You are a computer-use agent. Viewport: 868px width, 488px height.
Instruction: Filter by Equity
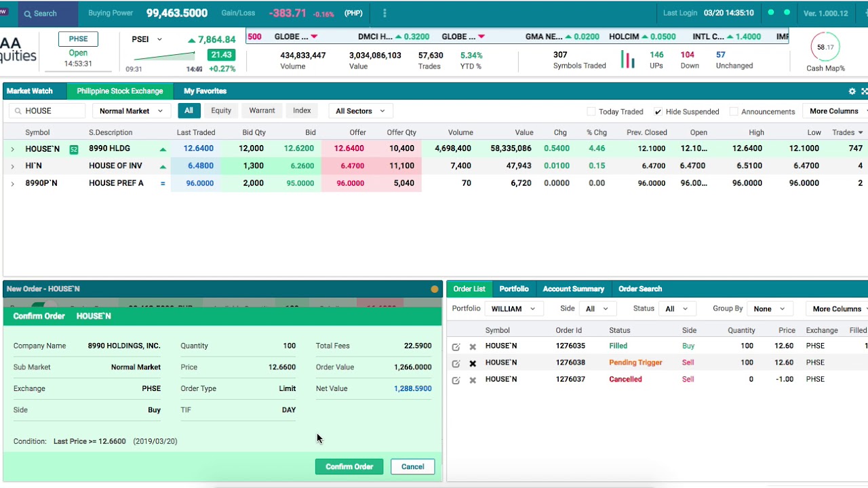pyautogui.click(x=221, y=110)
